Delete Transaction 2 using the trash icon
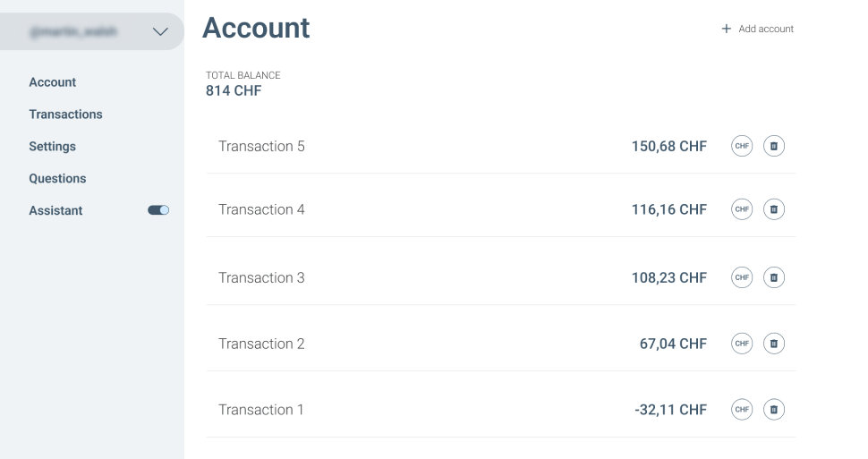The image size is (868, 459). 774,344
